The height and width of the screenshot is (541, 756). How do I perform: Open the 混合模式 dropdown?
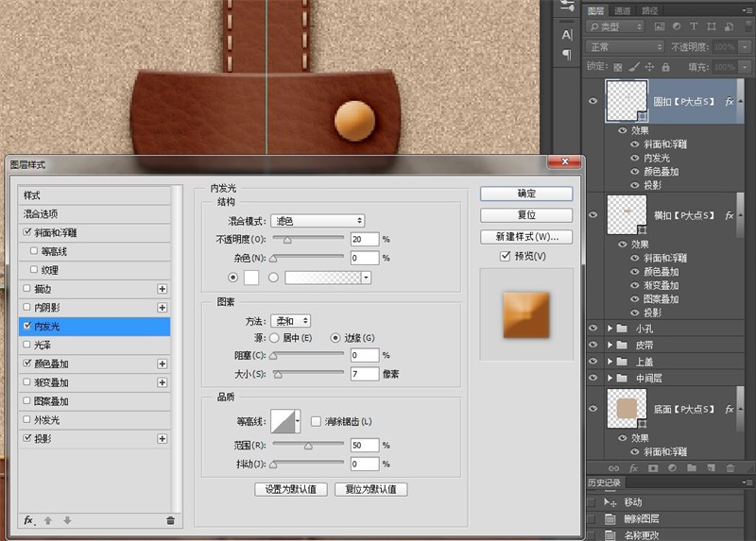tap(318, 221)
